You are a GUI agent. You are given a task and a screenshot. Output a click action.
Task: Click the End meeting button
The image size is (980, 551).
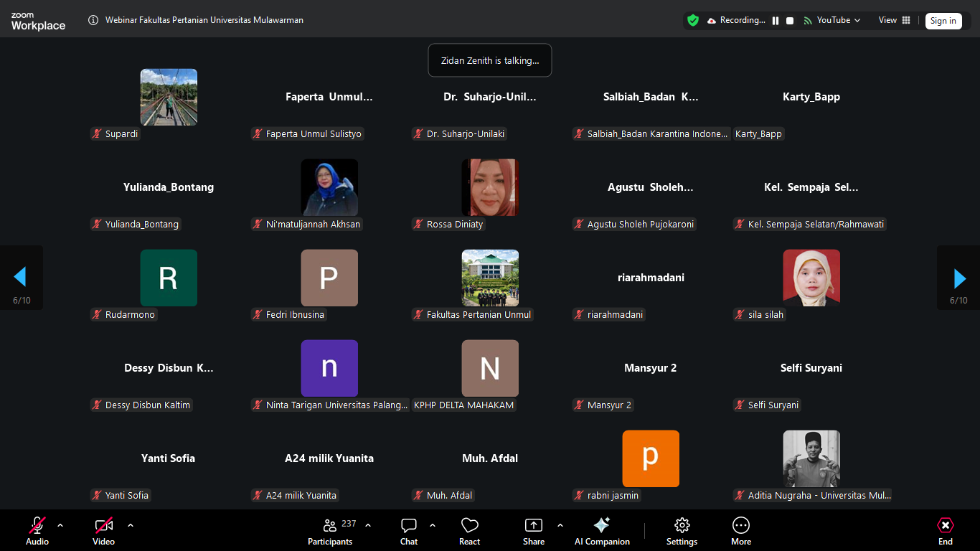[x=946, y=532]
